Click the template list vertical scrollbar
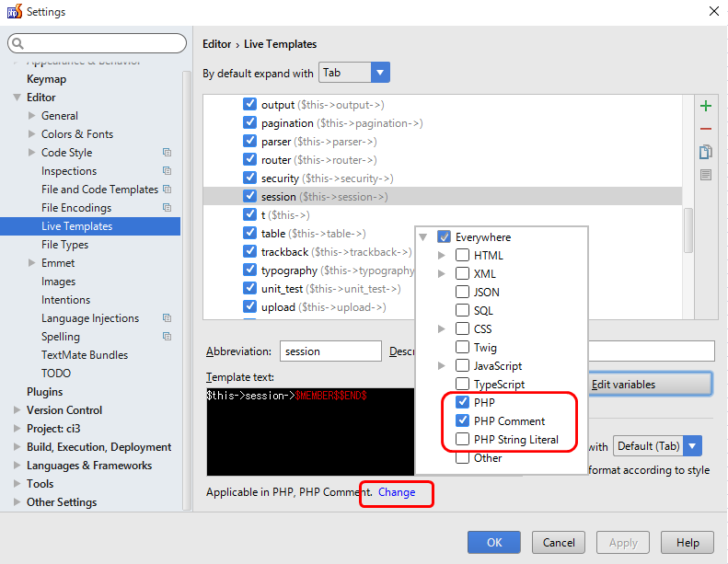This screenshot has height=564, width=728. tap(688, 230)
